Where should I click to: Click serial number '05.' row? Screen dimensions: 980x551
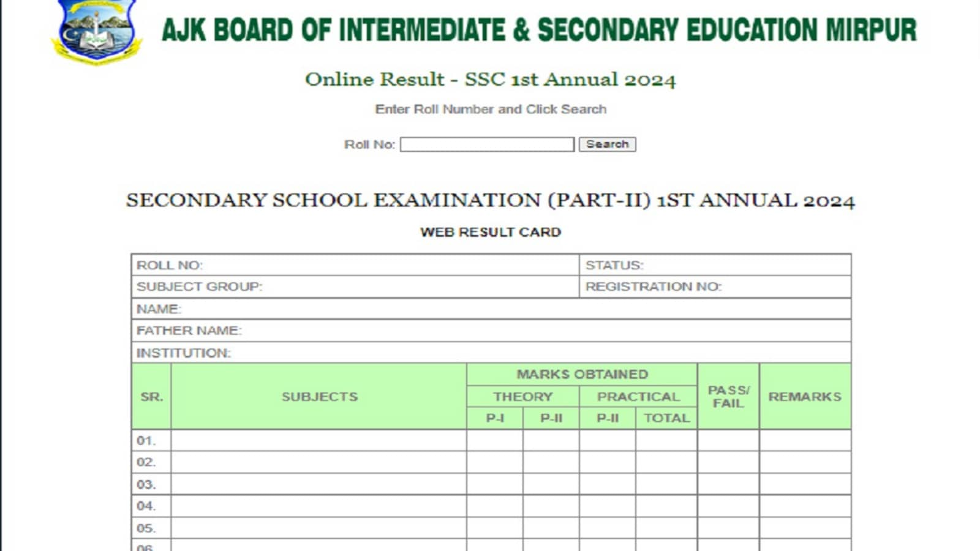point(491,528)
